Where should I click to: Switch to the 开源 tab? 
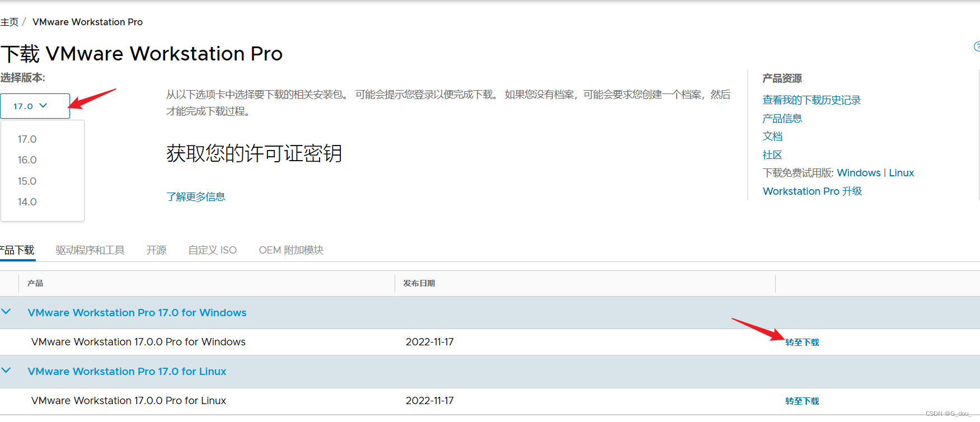156,250
